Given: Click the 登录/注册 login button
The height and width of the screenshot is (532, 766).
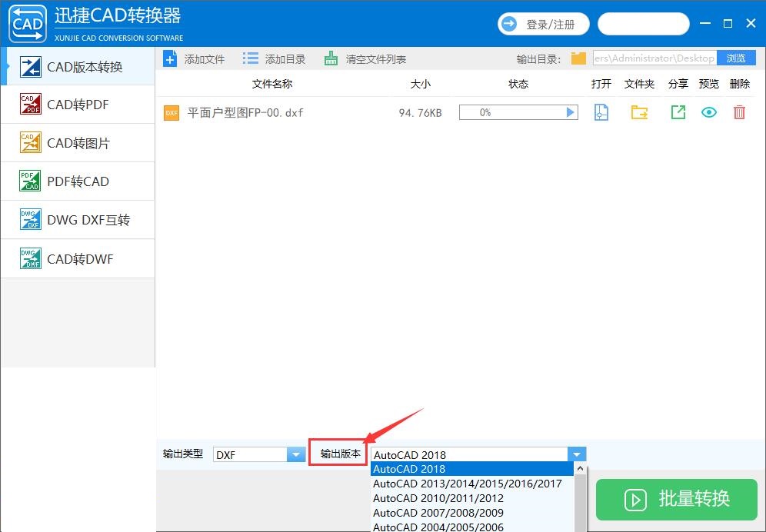Looking at the screenshot, I should point(544,24).
